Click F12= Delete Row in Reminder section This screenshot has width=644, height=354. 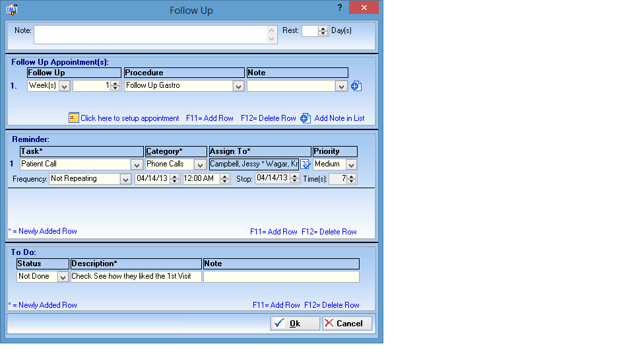click(329, 232)
